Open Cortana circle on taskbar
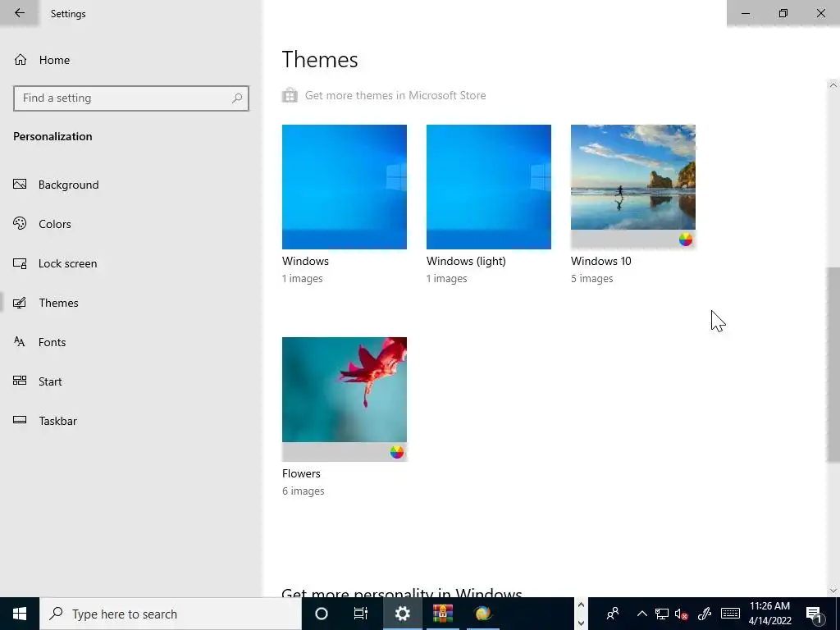This screenshot has width=840, height=630. click(x=322, y=614)
